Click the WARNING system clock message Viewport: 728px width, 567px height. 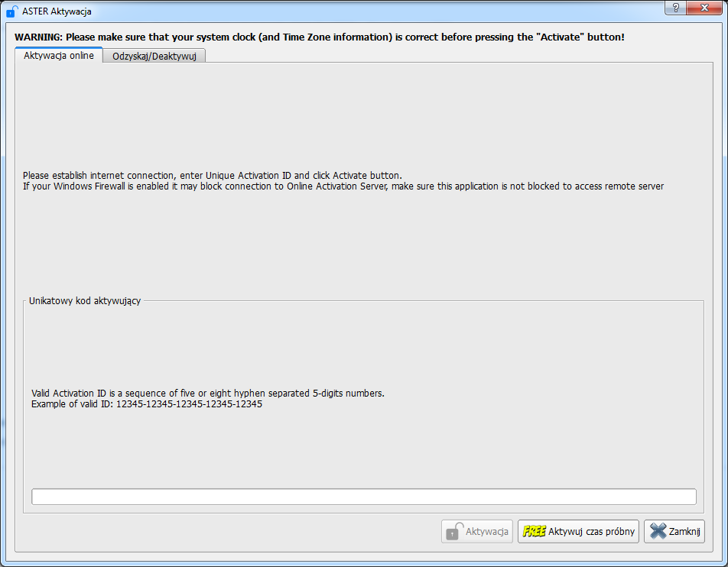pyautogui.click(x=320, y=37)
